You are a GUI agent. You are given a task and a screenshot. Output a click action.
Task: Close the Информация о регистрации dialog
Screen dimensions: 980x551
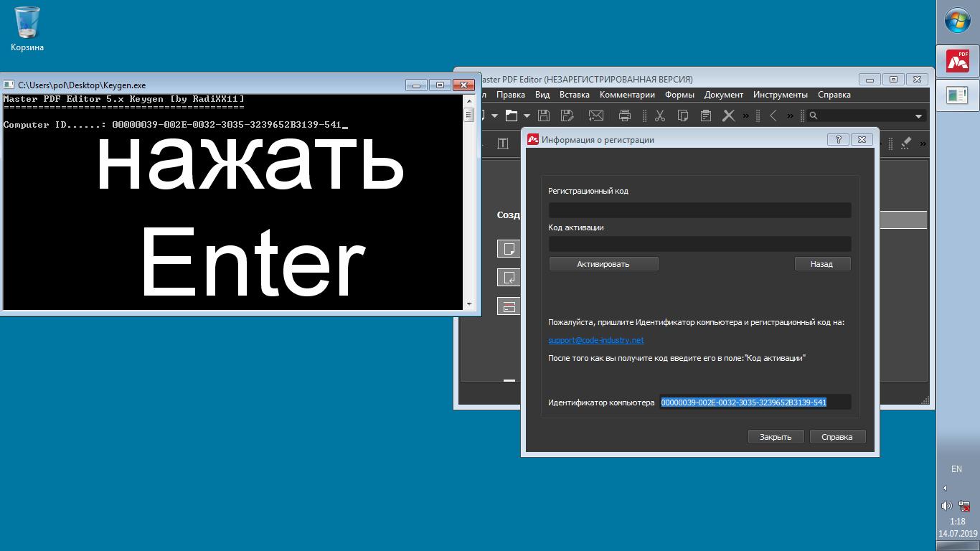coord(862,140)
